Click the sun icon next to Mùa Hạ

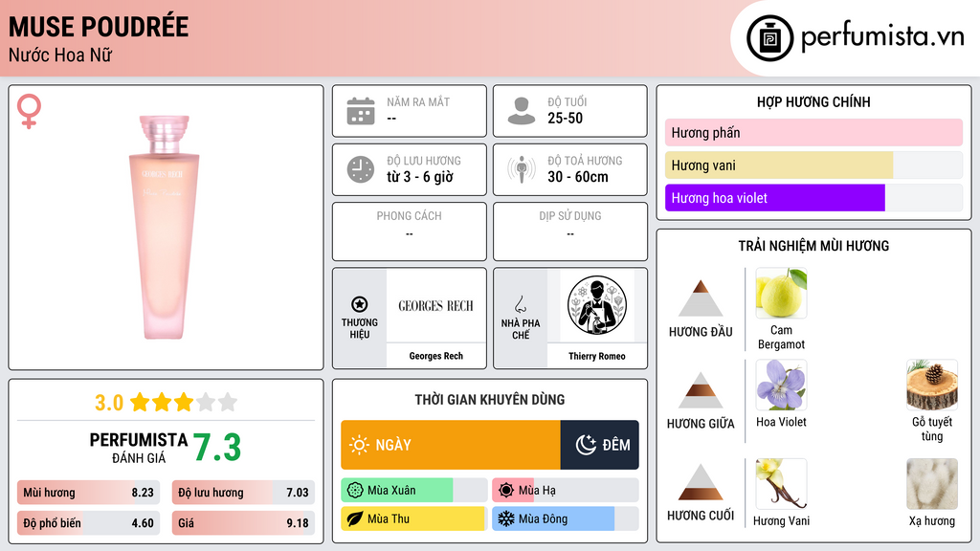(506, 491)
